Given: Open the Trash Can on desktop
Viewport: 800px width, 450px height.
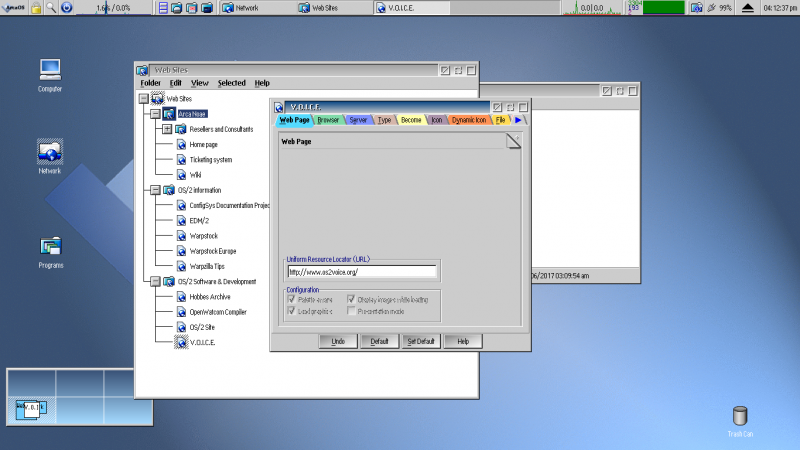Looking at the screenshot, I should 740,416.
